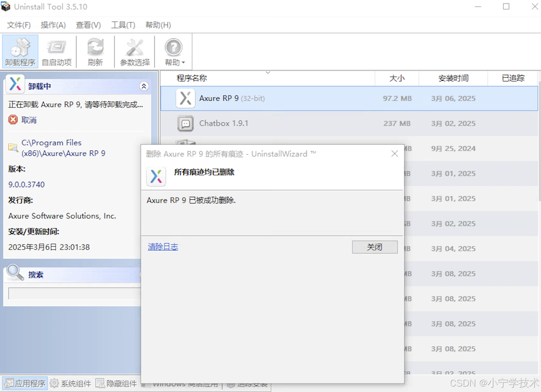Maximize the Uninstall Tool window
This screenshot has width=541, height=392.
(506, 7)
